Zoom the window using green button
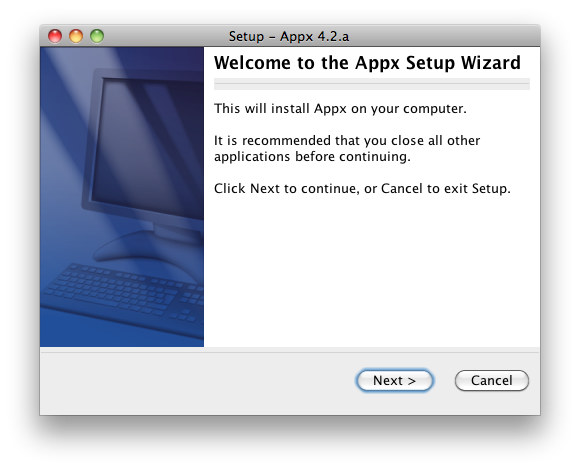The image size is (580, 470). tap(97, 36)
